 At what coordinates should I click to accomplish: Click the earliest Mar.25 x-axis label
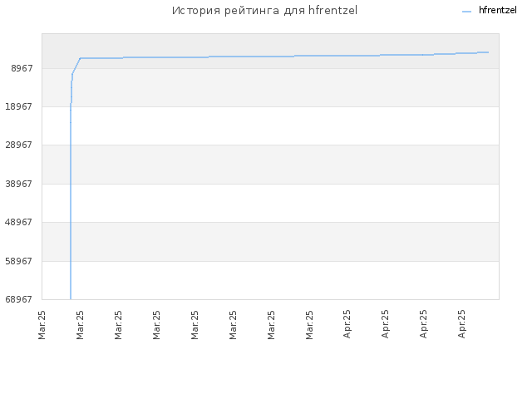[x=42, y=325]
